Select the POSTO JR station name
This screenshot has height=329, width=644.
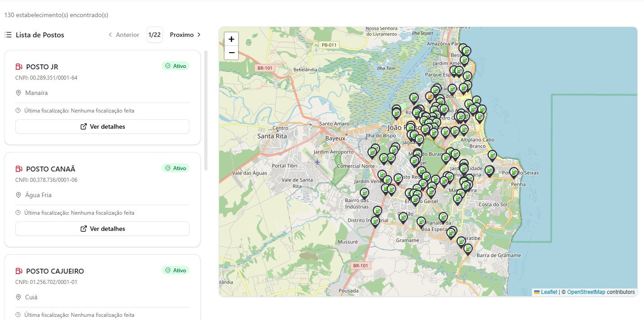coord(42,67)
